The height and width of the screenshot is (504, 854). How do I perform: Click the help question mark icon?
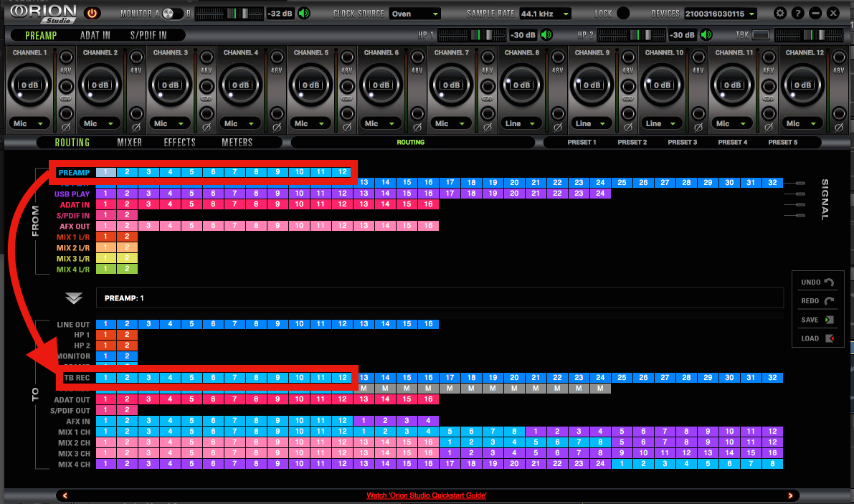tap(797, 13)
